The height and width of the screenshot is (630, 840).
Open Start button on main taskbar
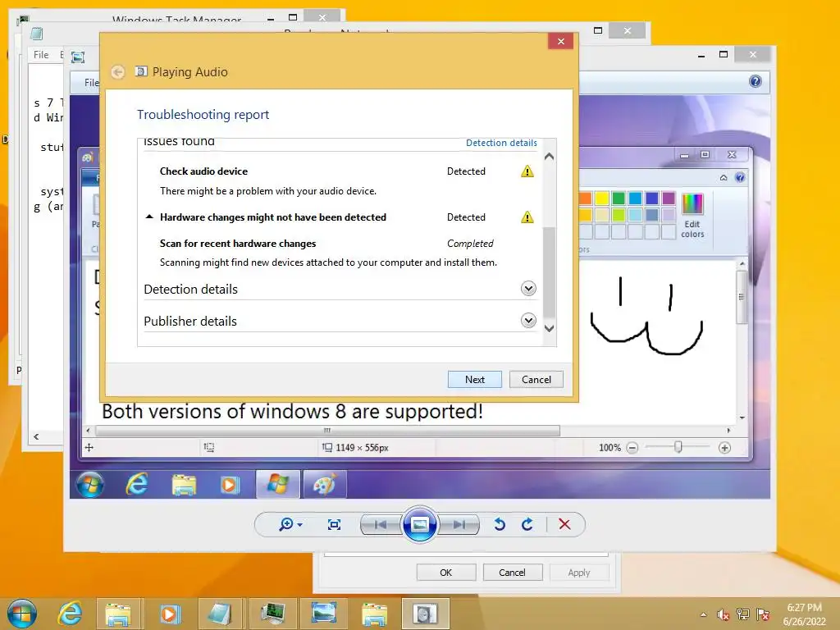pos(22,614)
